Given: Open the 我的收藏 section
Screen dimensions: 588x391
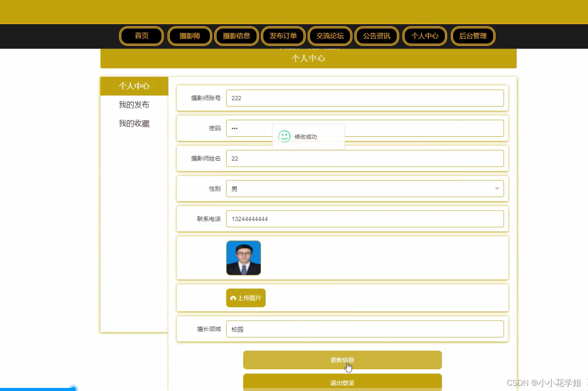Looking at the screenshot, I should (134, 123).
